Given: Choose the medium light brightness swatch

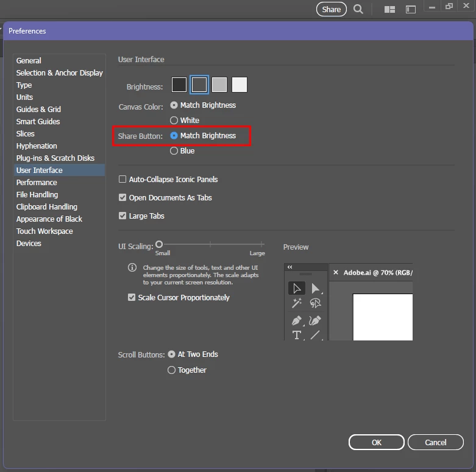Looking at the screenshot, I should click(x=219, y=85).
